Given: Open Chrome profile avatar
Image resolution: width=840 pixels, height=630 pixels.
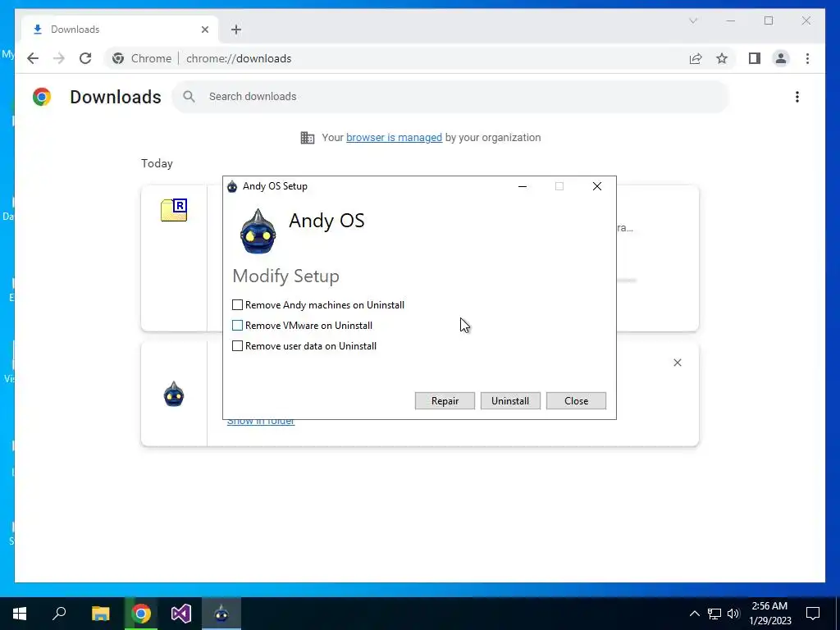Looking at the screenshot, I should point(781,58).
